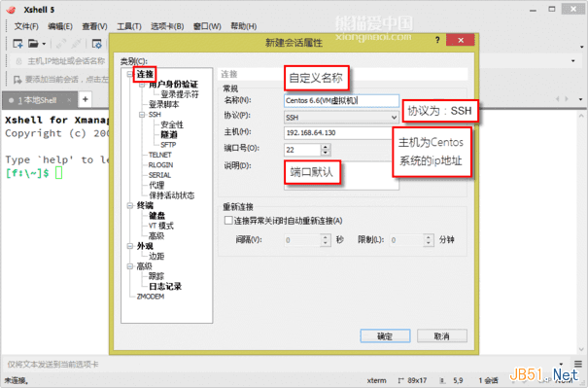Close the 本地Shell tab with its x
The image size is (588, 388).
(69, 100)
